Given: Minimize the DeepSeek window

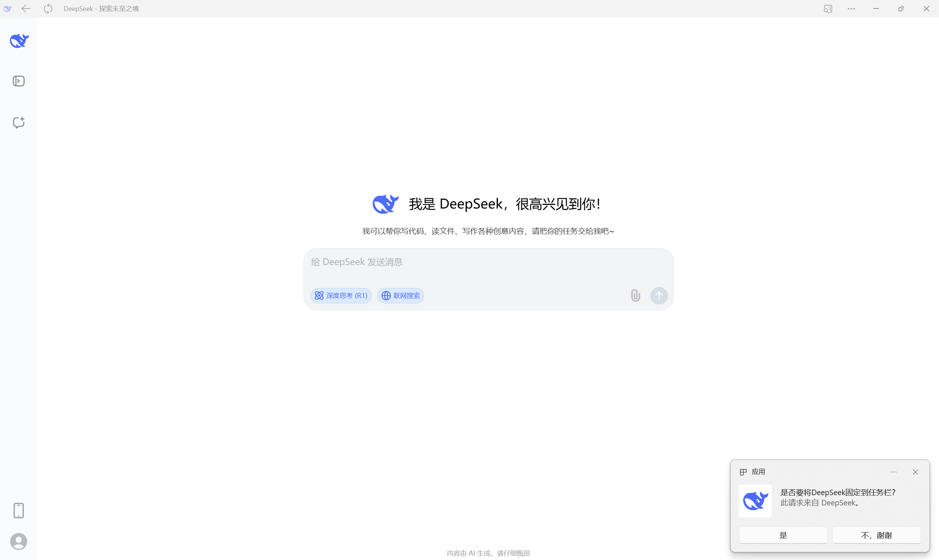Looking at the screenshot, I should tap(876, 9).
